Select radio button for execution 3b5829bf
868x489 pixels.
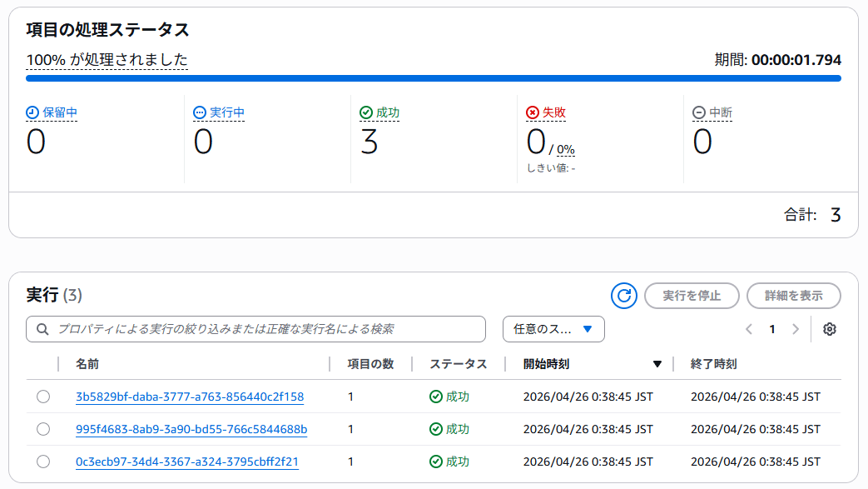pyautogui.click(x=43, y=397)
